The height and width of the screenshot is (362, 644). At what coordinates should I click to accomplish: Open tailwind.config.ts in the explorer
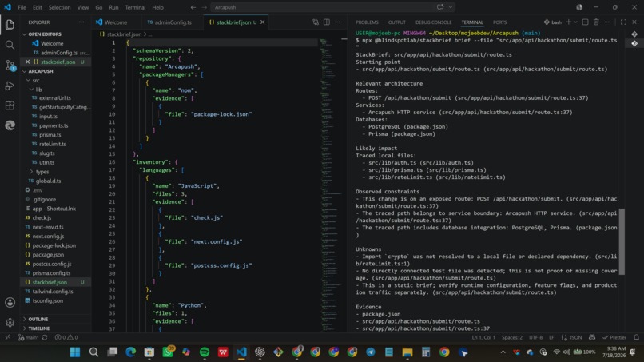[x=53, y=292]
